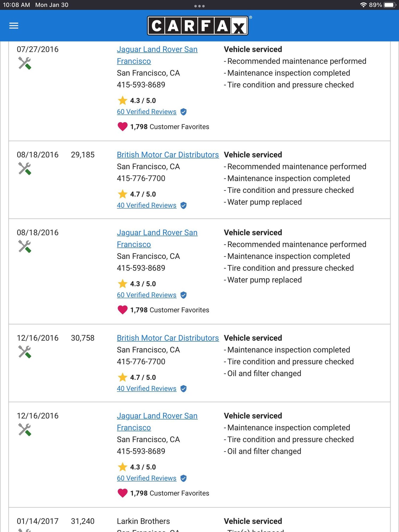The image size is (399, 532).
Task: Tap the CARFAX logo in the header
Action: click(198, 26)
